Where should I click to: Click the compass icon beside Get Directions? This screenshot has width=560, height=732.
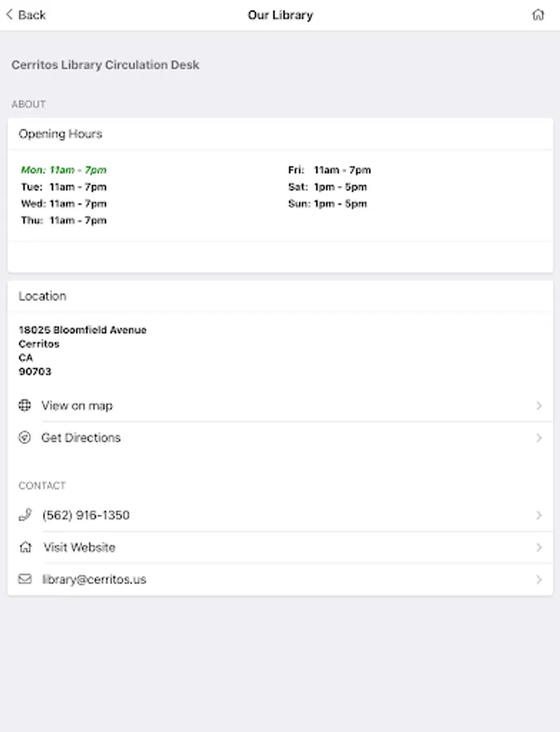[x=24, y=438]
